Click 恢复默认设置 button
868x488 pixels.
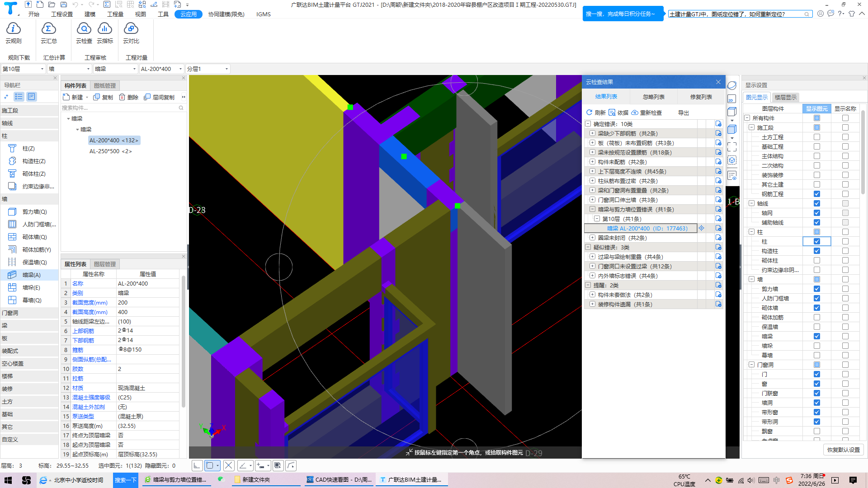[844, 450]
